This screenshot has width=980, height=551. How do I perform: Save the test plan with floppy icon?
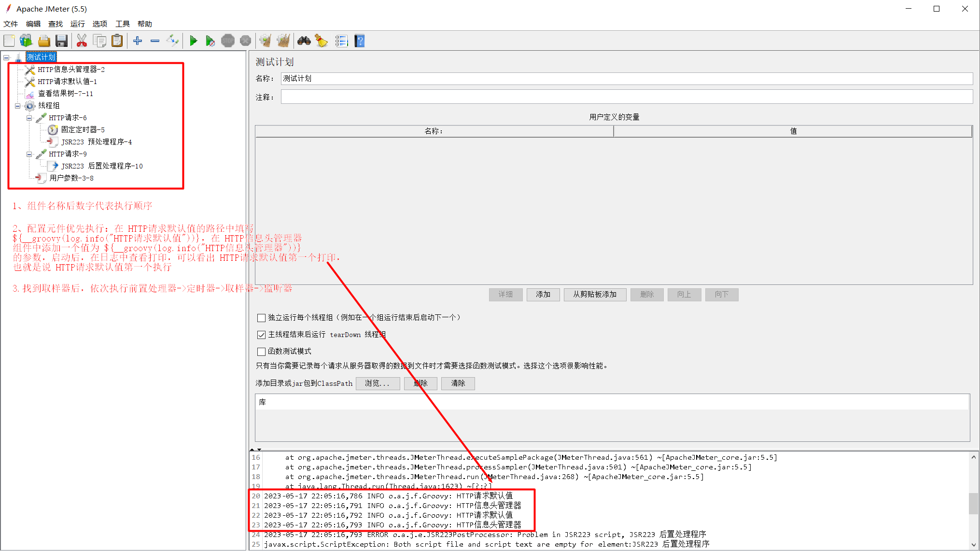(61, 41)
